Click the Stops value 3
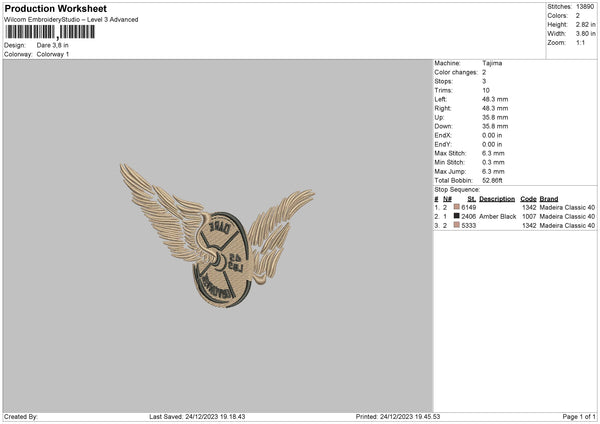600x424 pixels. [x=484, y=81]
